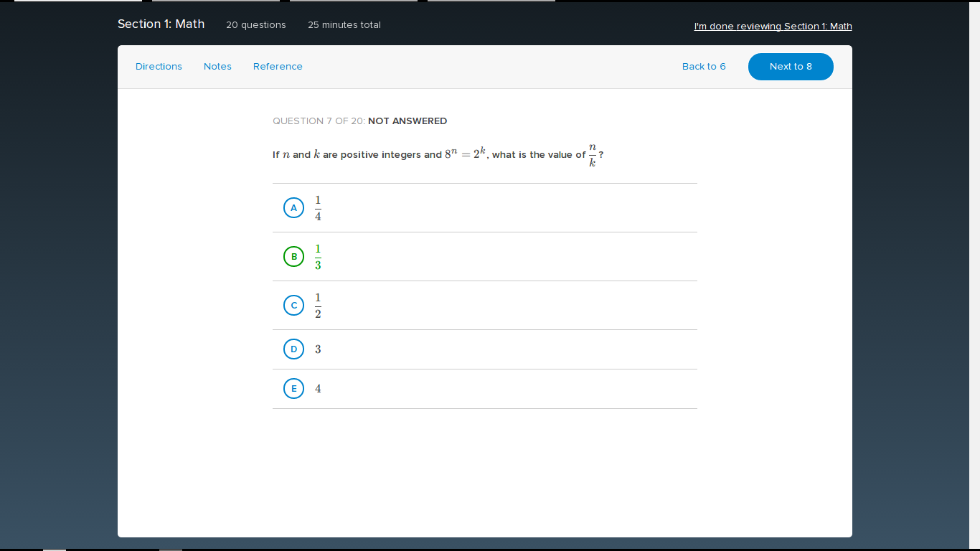Open the Notes tab
980x551 pixels.
click(x=217, y=67)
